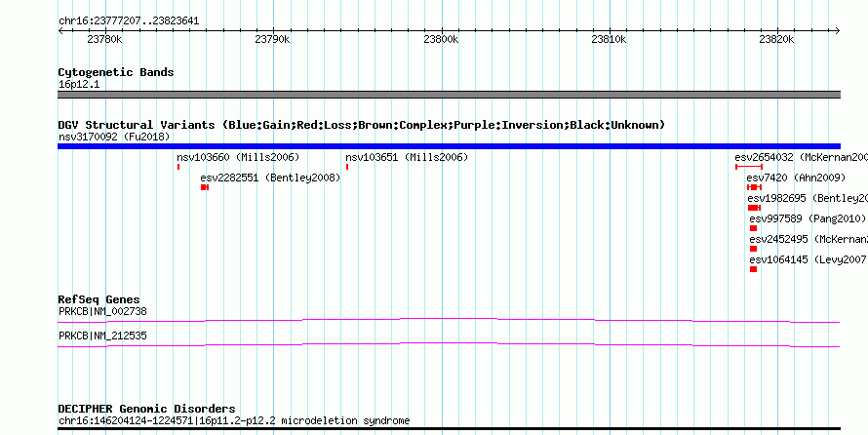Select the red mark under nsv103660
The image size is (868, 435).
coord(178,167)
